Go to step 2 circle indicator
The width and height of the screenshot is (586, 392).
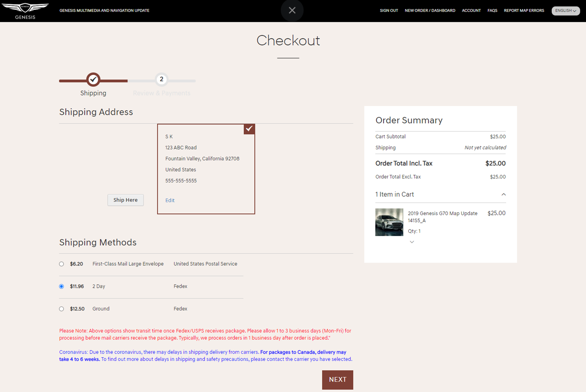(161, 79)
